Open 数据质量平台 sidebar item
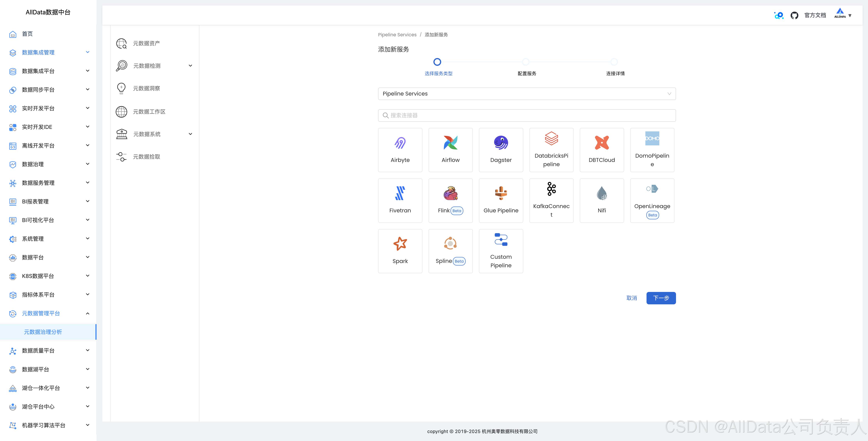The height and width of the screenshot is (441, 868). (x=48, y=351)
